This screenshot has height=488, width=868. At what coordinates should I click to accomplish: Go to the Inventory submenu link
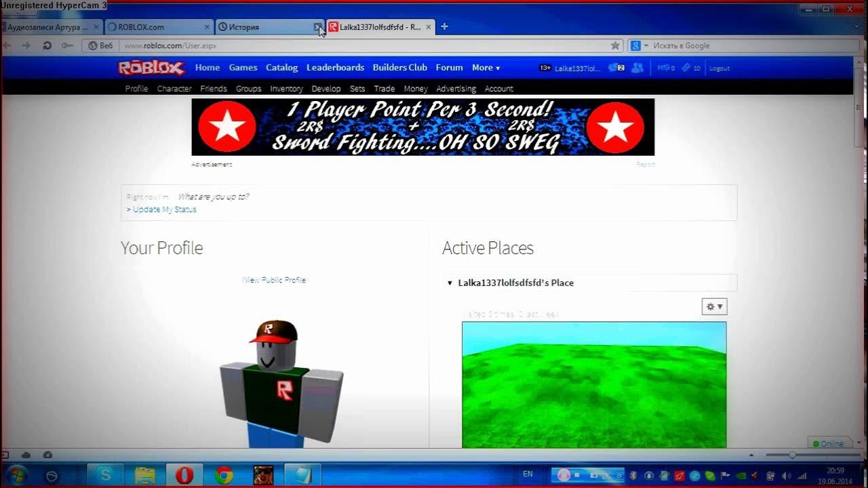point(286,89)
